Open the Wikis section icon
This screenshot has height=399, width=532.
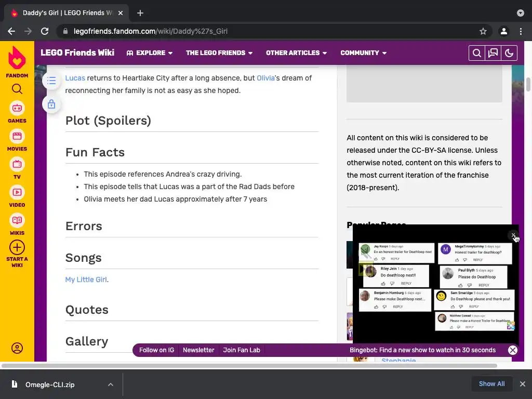[17, 220]
